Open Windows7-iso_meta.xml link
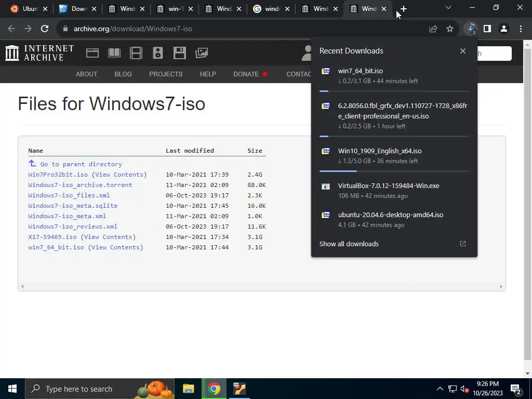Viewport: 532px width, 399px height. [67, 216]
